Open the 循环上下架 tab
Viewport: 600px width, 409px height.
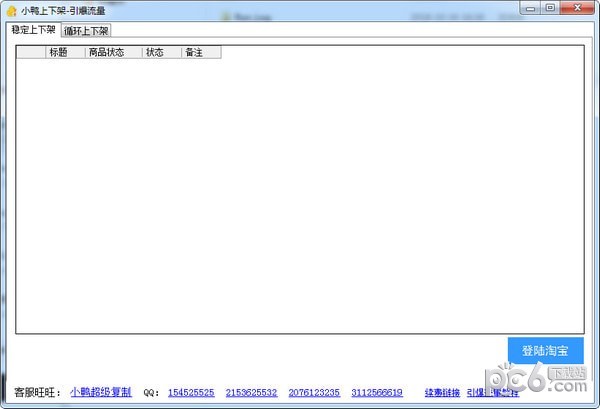[86, 31]
